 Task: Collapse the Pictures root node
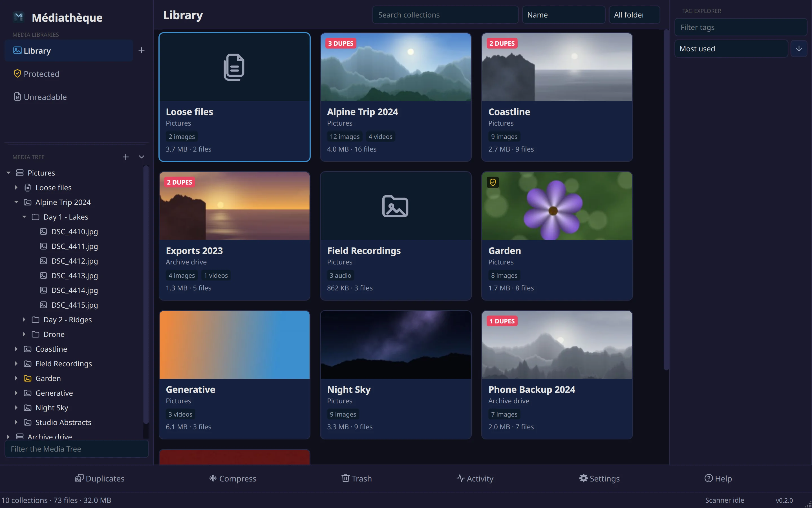[8, 173]
